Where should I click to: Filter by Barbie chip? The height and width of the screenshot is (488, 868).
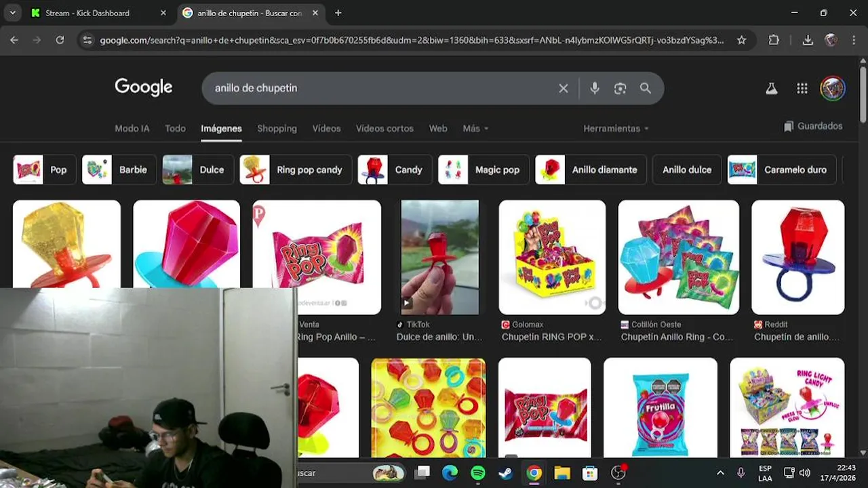[x=119, y=169]
